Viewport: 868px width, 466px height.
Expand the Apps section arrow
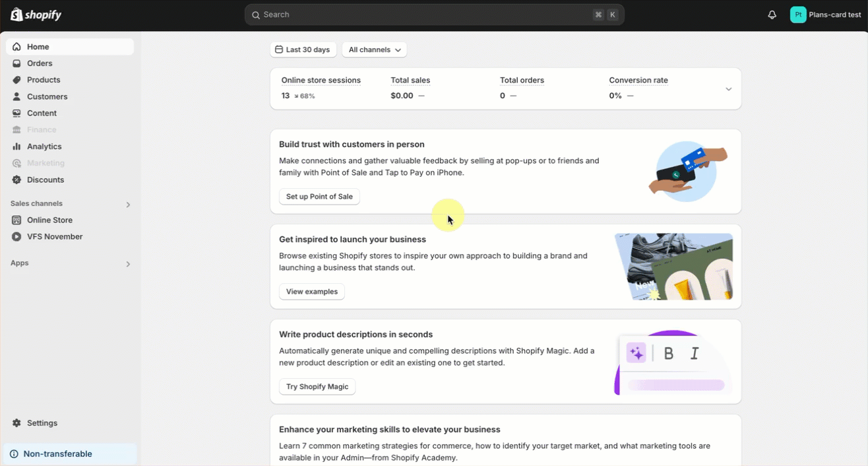pos(128,264)
